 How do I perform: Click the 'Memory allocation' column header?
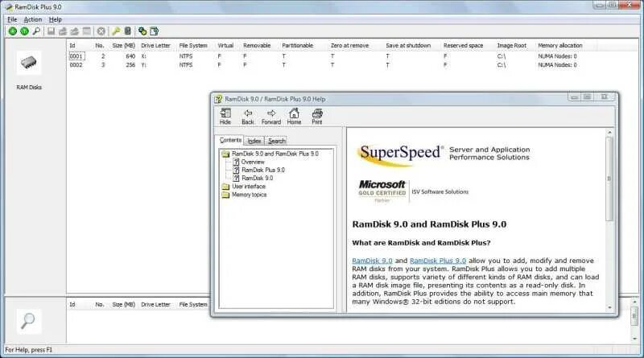point(560,46)
